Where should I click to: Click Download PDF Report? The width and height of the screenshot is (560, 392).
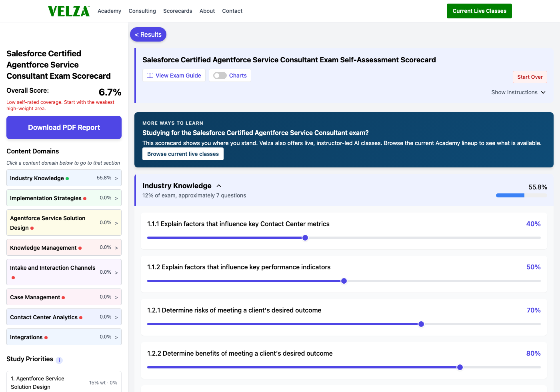coord(64,127)
